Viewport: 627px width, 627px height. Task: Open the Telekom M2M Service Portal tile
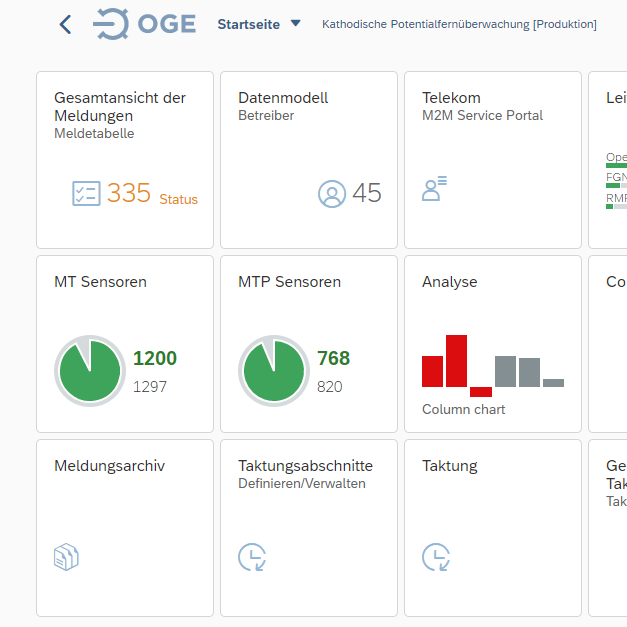pyautogui.click(x=493, y=160)
